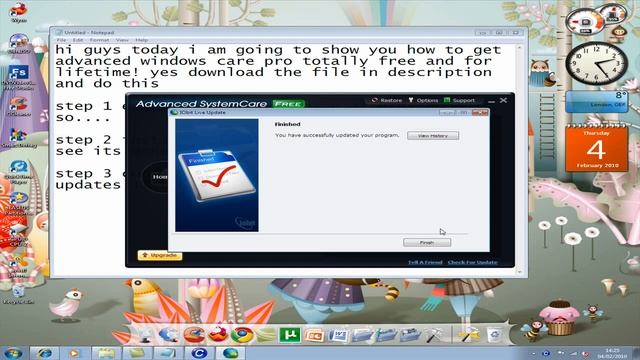The image size is (640, 360).
Task: Open the Restore option in Advanced SystemCare
Action: click(x=387, y=100)
